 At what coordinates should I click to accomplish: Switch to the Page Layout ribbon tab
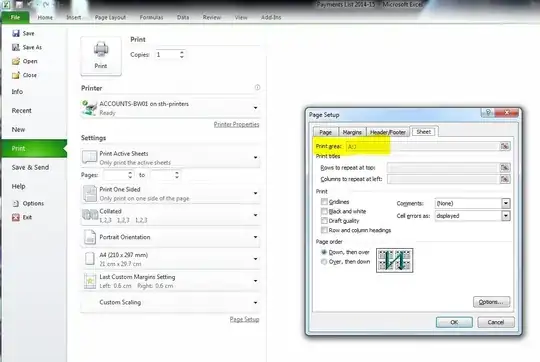110,17
